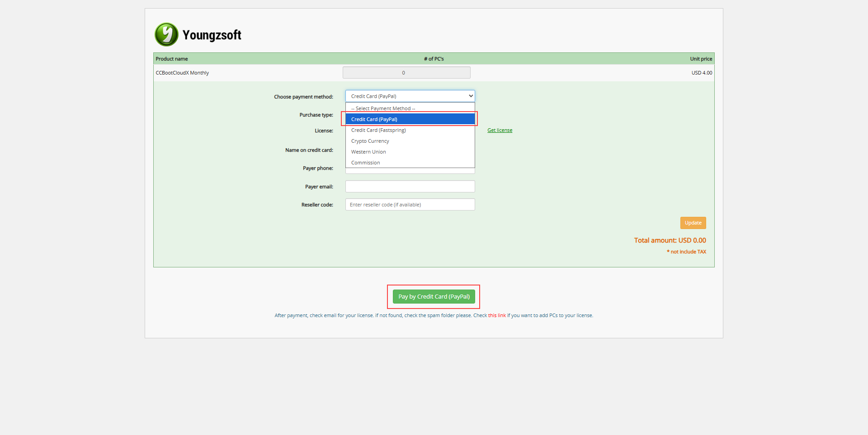This screenshot has height=435, width=868.
Task: Collapse the payment method dropdown box
Action: 410,96
